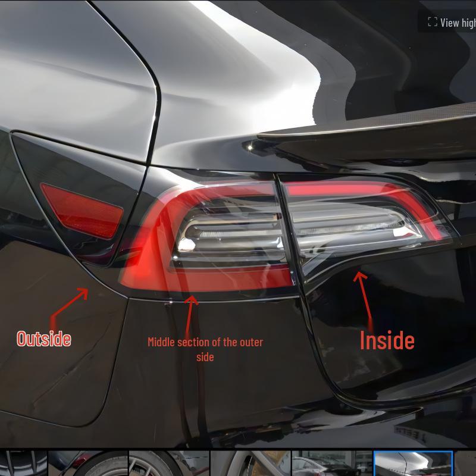The height and width of the screenshot is (476, 476).
Task: Open the showroom cars thumbnail
Action: (x=332, y=464)
